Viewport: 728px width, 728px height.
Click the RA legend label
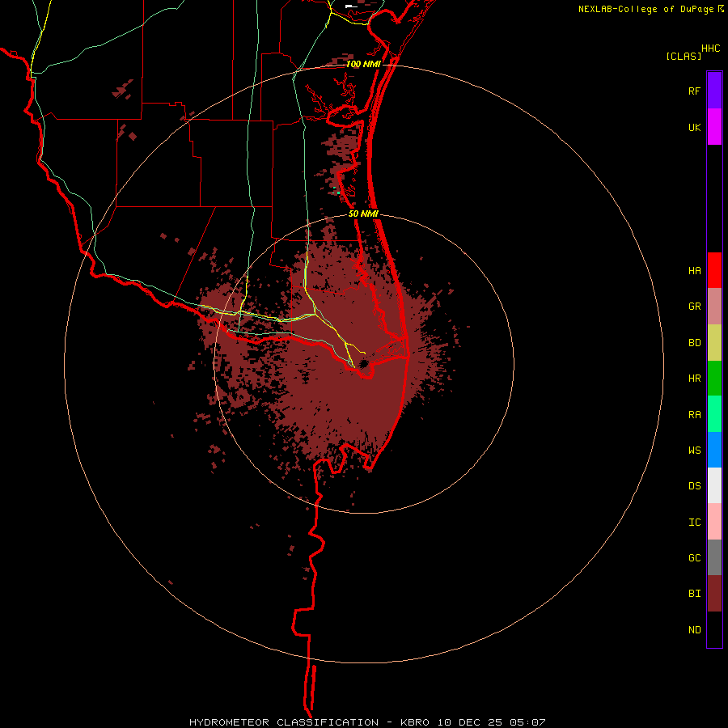pyautogui.click(x=694, y=415)
